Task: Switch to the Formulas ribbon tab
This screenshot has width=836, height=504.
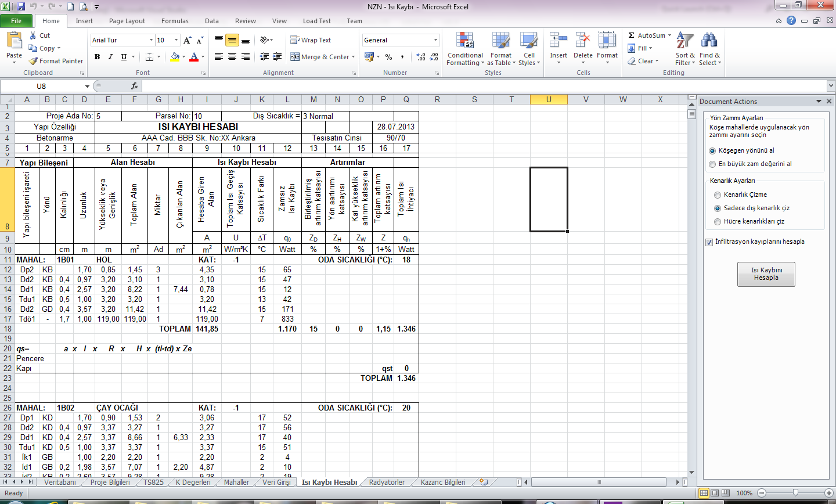Action: pyautogui.click(x=175, y=21)
